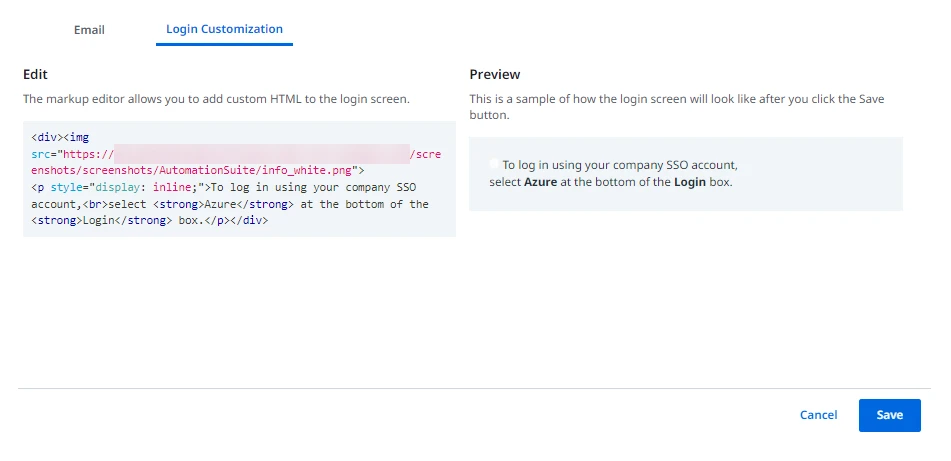Click bold Azure word in the preview
The width and height of the screenshot is (951, 461).
pyautogui.click(x=540, y=181)
